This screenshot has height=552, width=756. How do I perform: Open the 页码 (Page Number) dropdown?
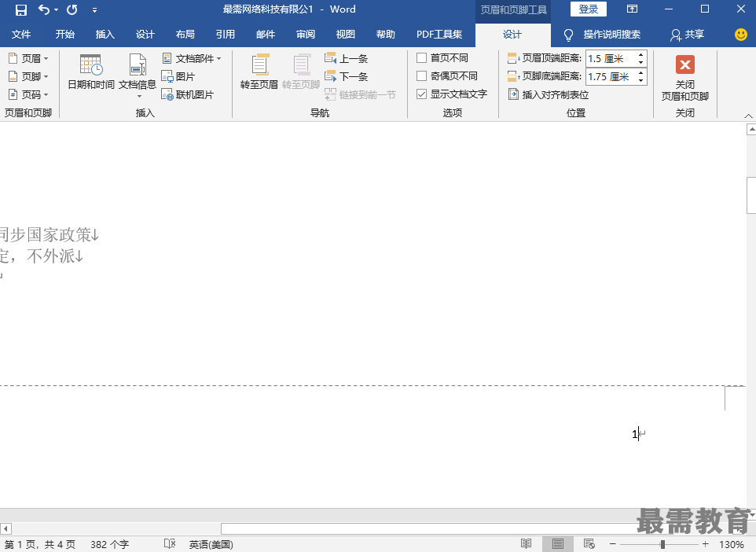(x=28, y=94)
